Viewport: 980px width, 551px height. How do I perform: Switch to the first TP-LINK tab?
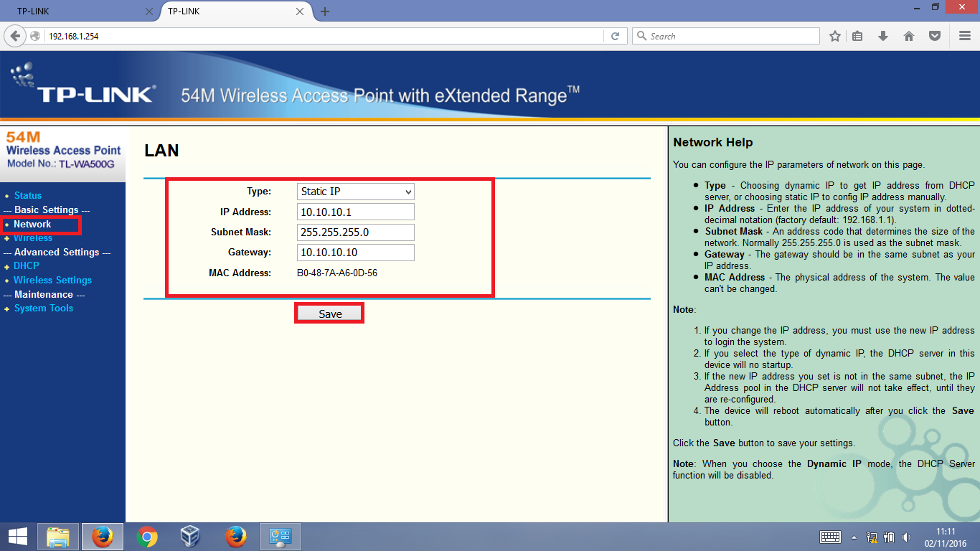click(80, 11)
